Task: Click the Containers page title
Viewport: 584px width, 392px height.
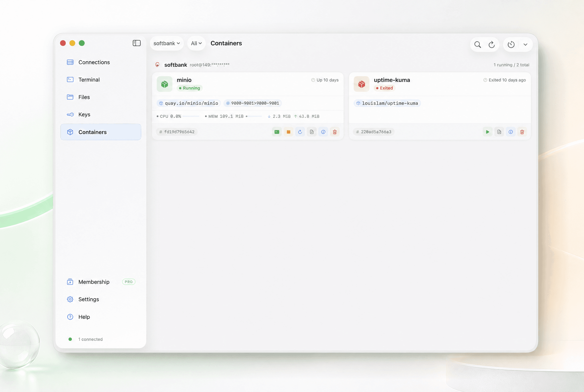Action: click(226, 43)
